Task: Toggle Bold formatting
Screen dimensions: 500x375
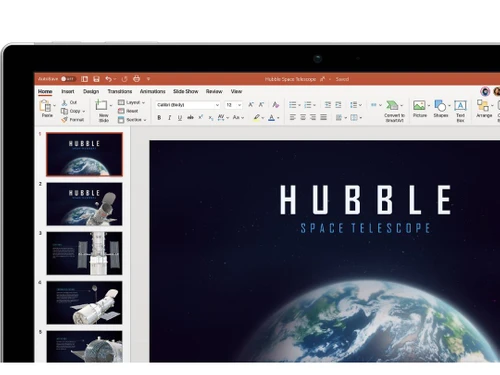Action: pyautogui.click(x=159, y=118)
